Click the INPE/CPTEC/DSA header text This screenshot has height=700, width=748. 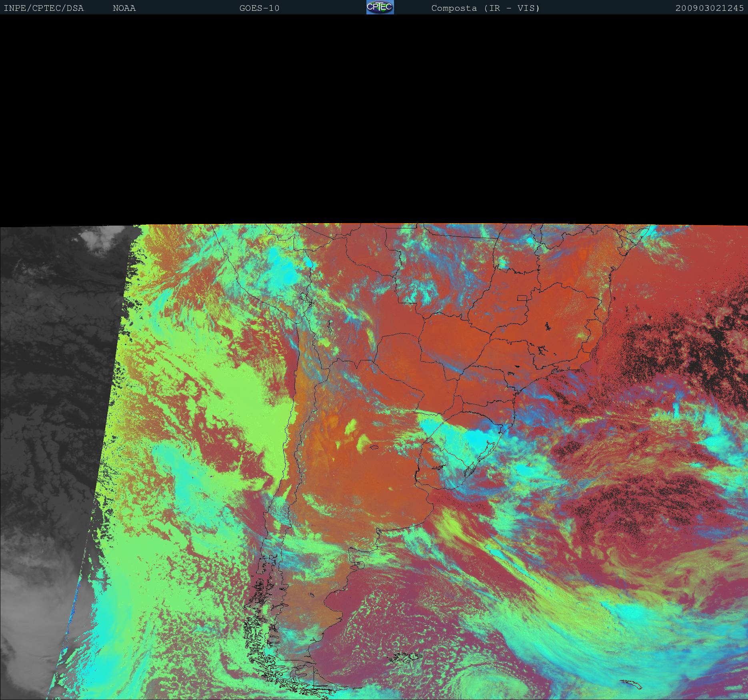44,8
